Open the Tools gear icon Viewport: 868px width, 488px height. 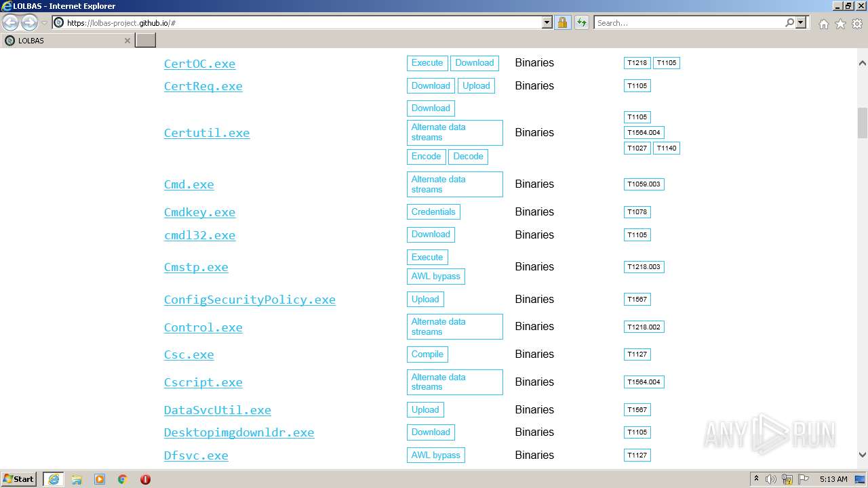point(857,24)
